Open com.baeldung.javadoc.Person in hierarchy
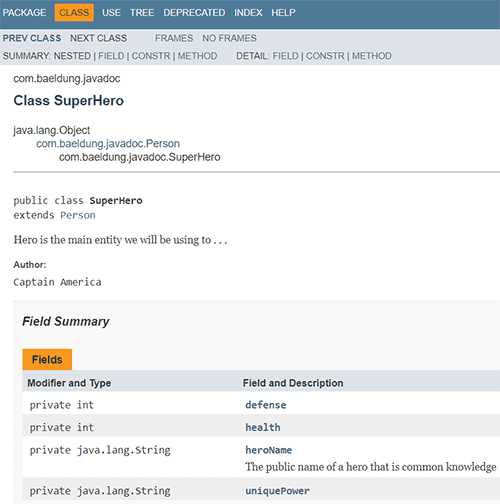500x504 pixels. 108,144
